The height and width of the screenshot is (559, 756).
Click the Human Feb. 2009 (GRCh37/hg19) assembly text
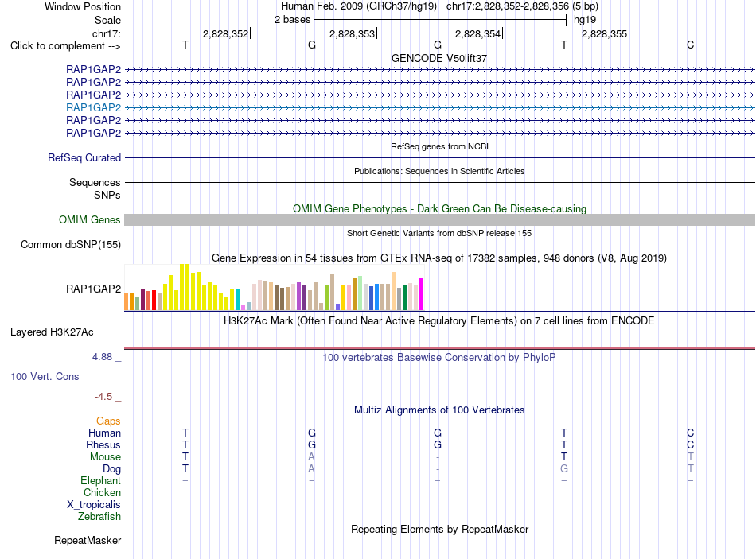(359, 6)
